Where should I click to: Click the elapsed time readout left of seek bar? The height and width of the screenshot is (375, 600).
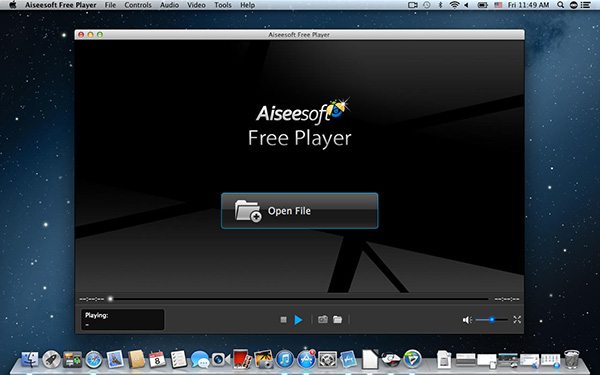pyautogui.click(x=92, y=299)
